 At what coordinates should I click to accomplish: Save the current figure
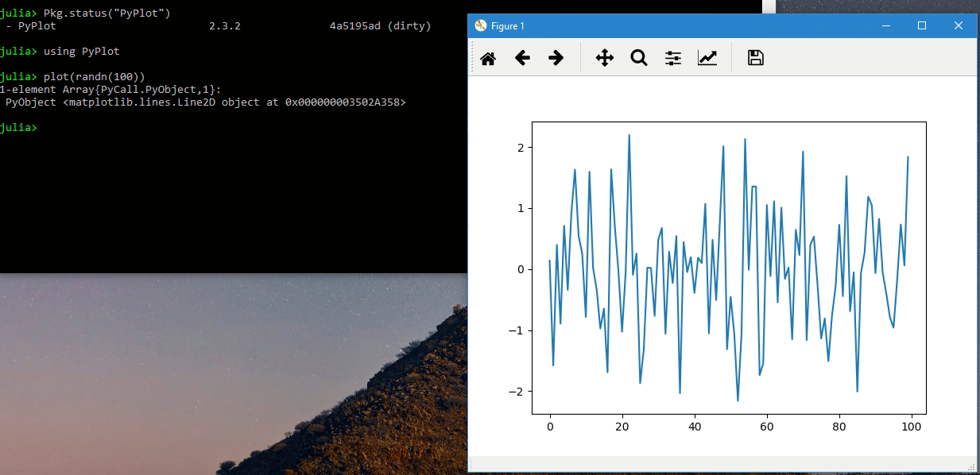click(755, 57)
